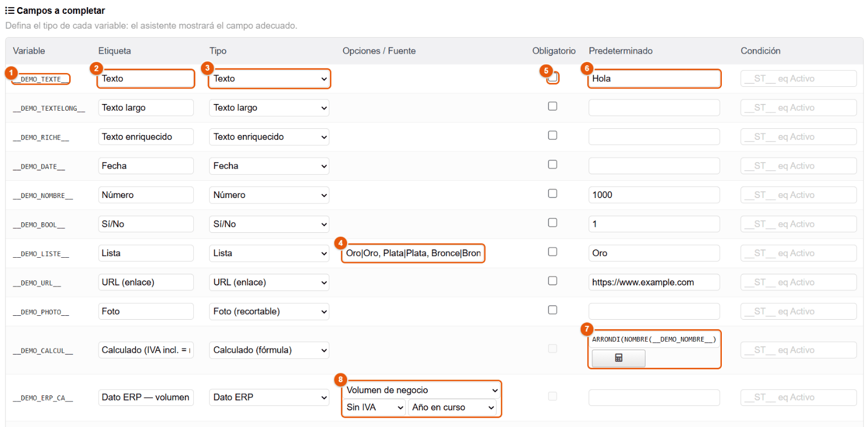Mark __DEMO_NOMBRE__ as Obligatorio
The width and height of the screenshot is (868, 427).
pos(552,194)
